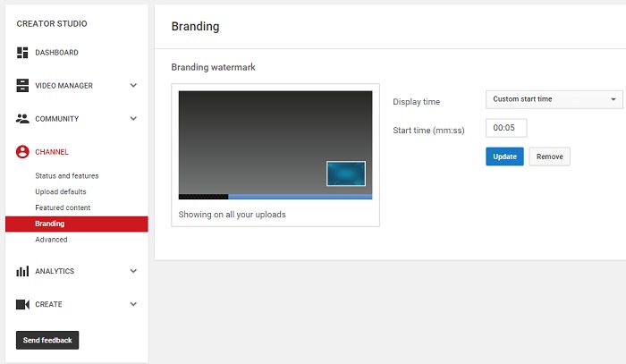Select the Channel menu label

tap(52, 152)
